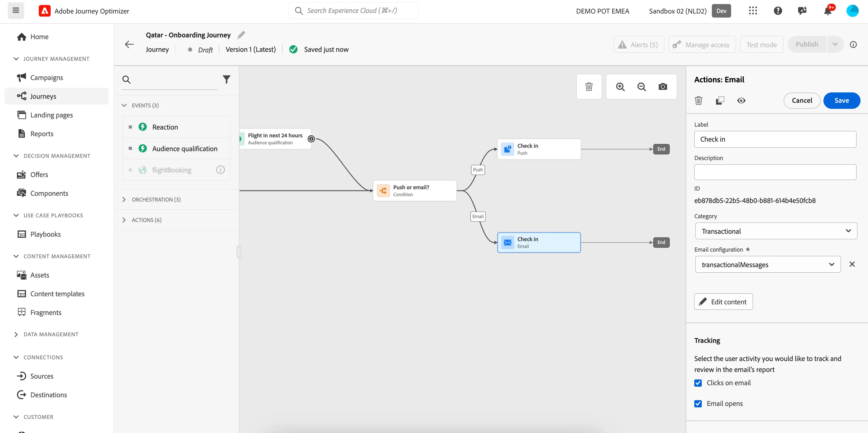The image size is (868, 433).
Task: Go to Home in the sidebar
Action: tap(57, 37)
